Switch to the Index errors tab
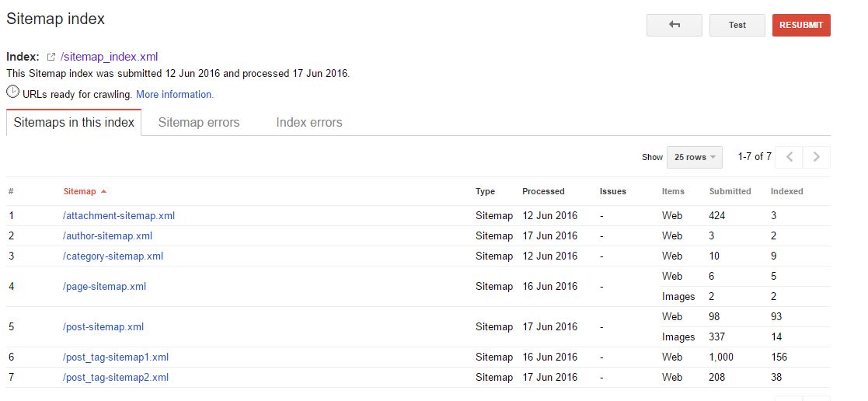868x401 pixels. click(x=309, y=123)
